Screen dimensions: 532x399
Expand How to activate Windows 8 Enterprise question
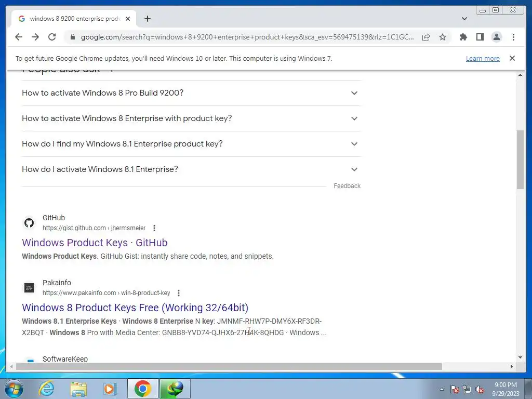[191, 118]
